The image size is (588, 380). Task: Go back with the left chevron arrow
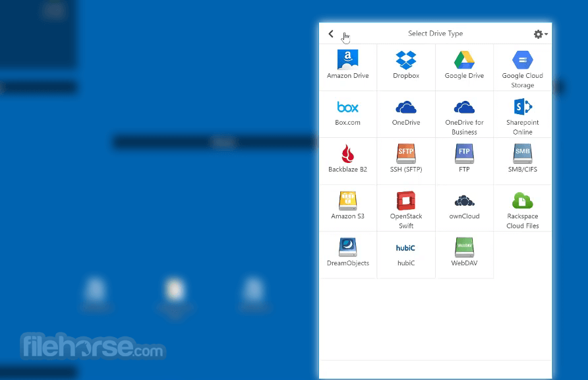click(x=331, y=34)
